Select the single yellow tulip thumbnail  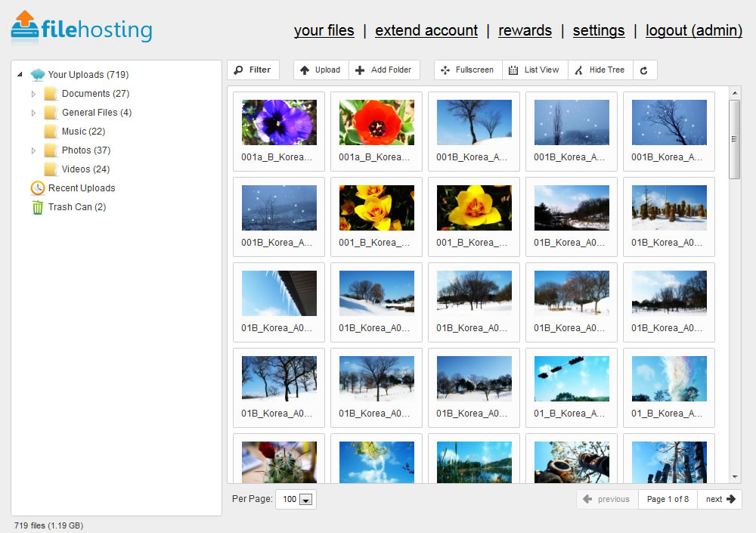474,208
